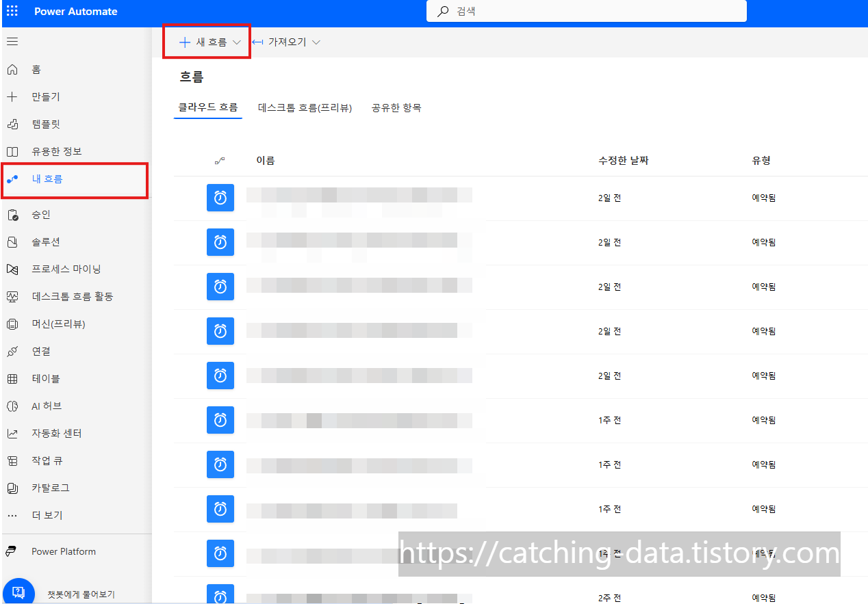This screenshot has height=604, width=868.
Task: Click the 내 흐름 flow icon
Action: pyautogui.click(x=12, y=179)
